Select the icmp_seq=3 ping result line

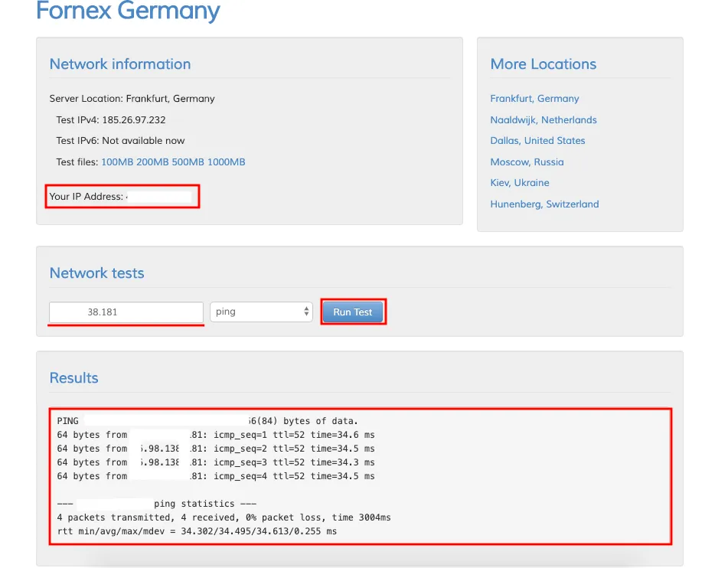[216, 462]
